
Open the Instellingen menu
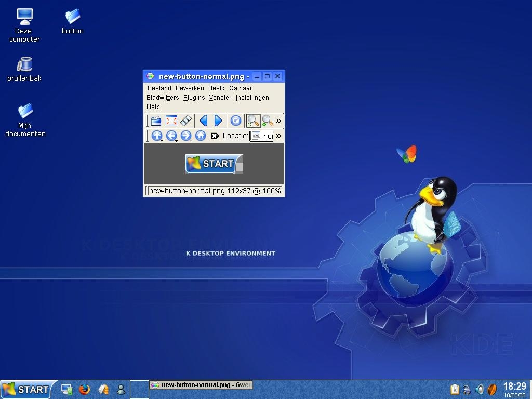coord(252,98)
